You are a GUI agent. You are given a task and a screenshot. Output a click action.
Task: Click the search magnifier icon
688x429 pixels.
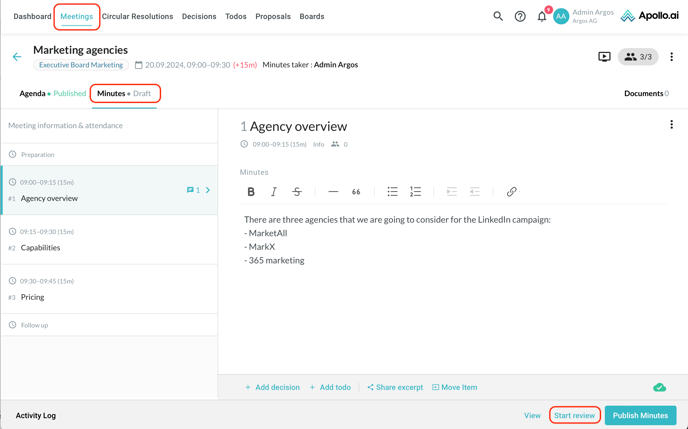pyautogui.click(x=498, y=16)
